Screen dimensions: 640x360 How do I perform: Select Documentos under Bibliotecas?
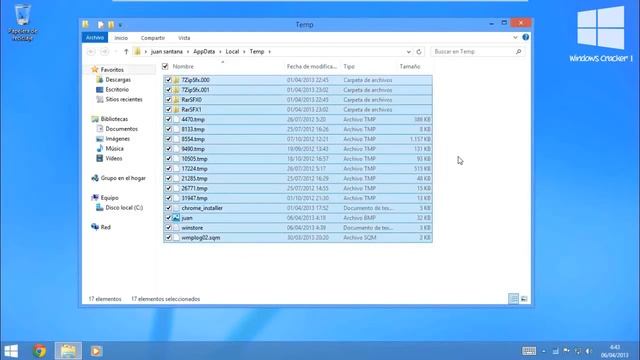pos(121,129)
